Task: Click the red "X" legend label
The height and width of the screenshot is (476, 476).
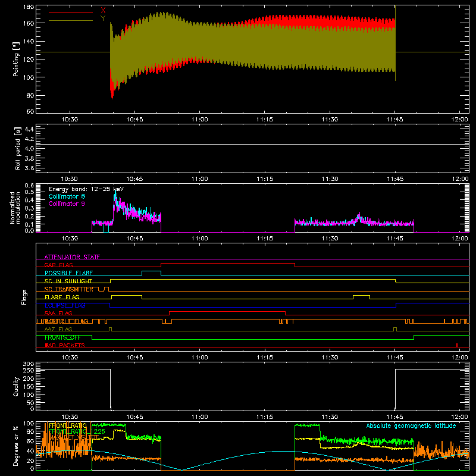Action: pyautogui.click(x=103, y=11)
